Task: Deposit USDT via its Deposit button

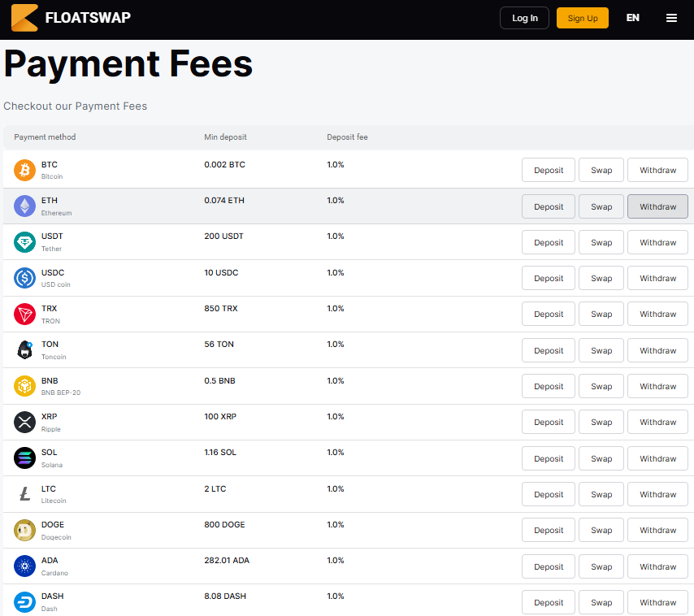Action: click(549, 242)
